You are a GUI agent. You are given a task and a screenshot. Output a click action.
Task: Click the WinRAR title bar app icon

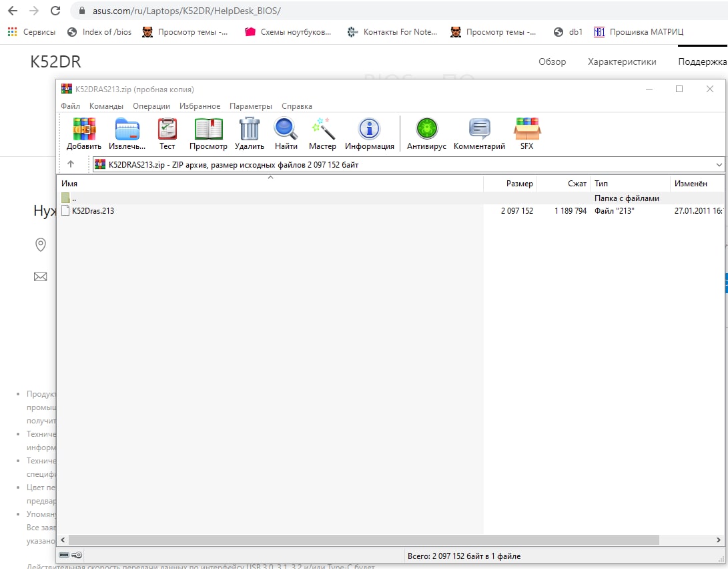tap(67, 89)
